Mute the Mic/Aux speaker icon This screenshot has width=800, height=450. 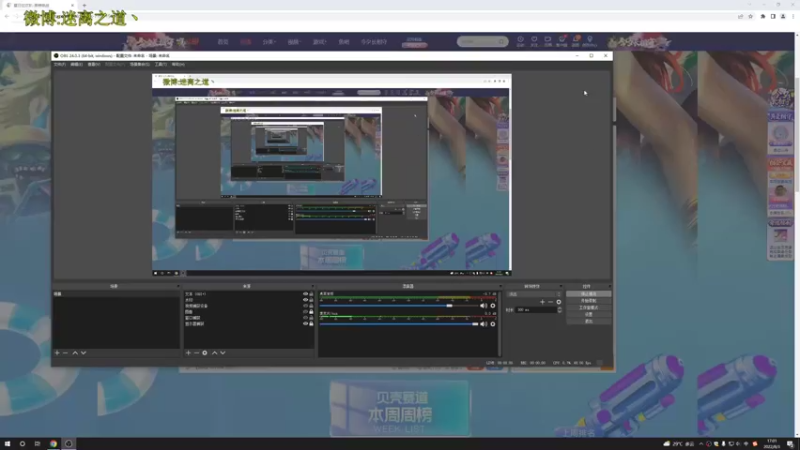tap(483, 324)
